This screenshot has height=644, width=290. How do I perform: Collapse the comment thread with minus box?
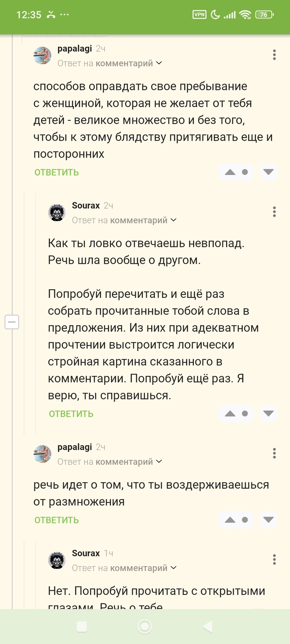[x=12, y=322]
